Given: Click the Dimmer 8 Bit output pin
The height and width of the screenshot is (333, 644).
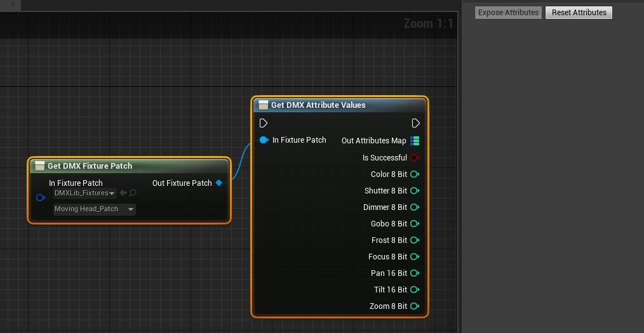Looking at the screenshot, I should click(414, 207).
